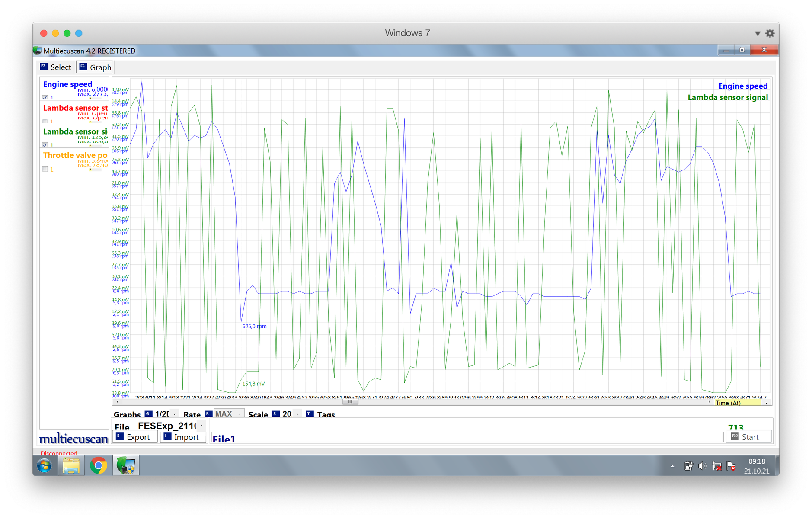The width and height of the screenshot is (812, 519).
Task: Click the volume speaker tray icon
Action: tap(702, 466)
